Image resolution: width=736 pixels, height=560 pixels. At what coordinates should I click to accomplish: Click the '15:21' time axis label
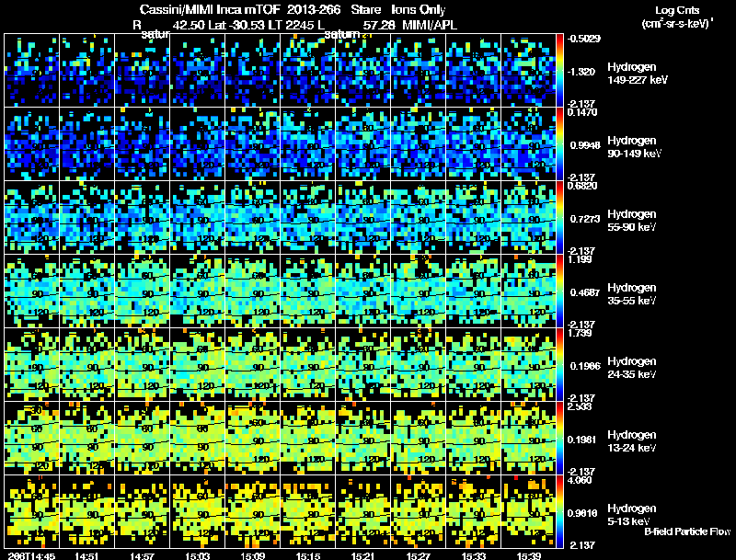pos(363,556)
